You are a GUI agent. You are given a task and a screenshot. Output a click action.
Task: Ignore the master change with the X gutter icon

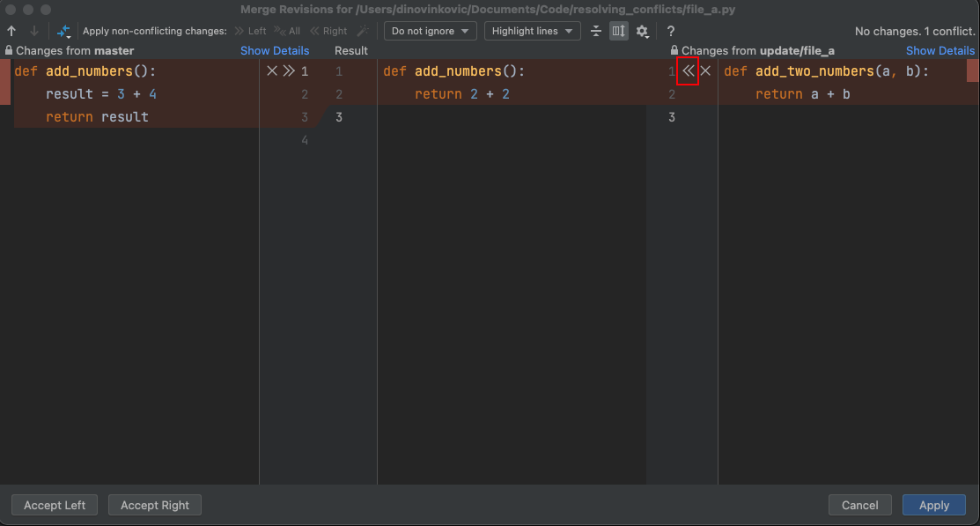click(x=271, y=70)
